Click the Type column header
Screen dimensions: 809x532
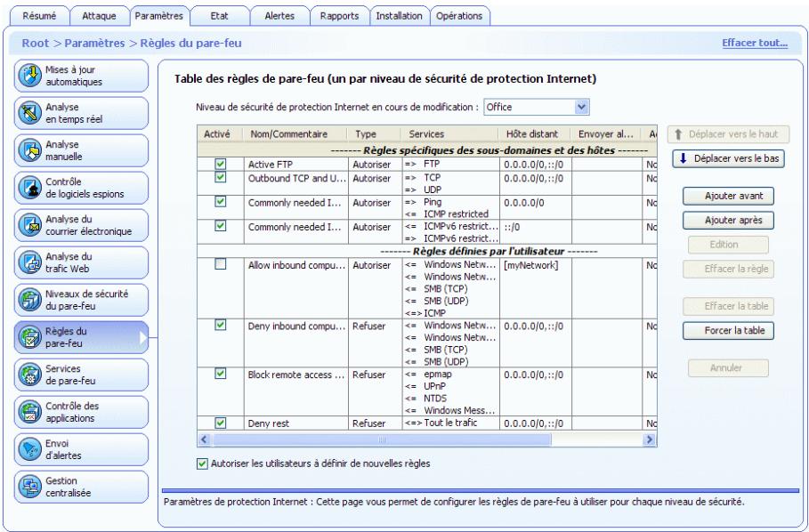click(x=374, y=134)
